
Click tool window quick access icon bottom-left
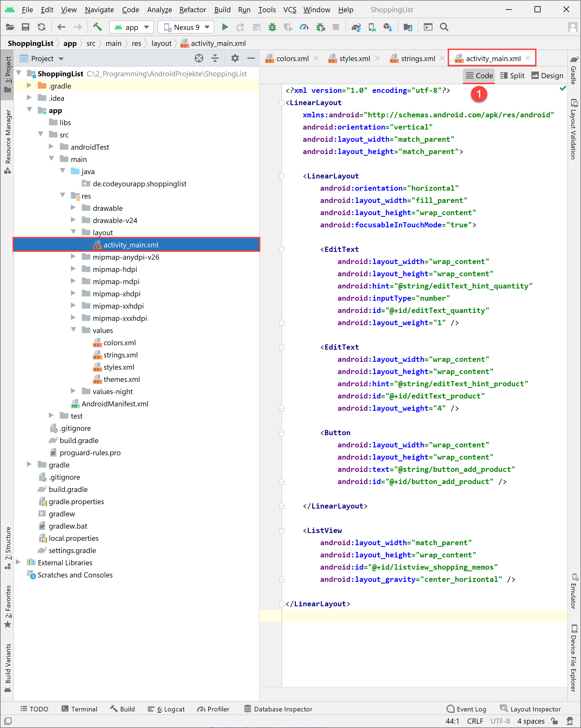(x=8, y=721)
